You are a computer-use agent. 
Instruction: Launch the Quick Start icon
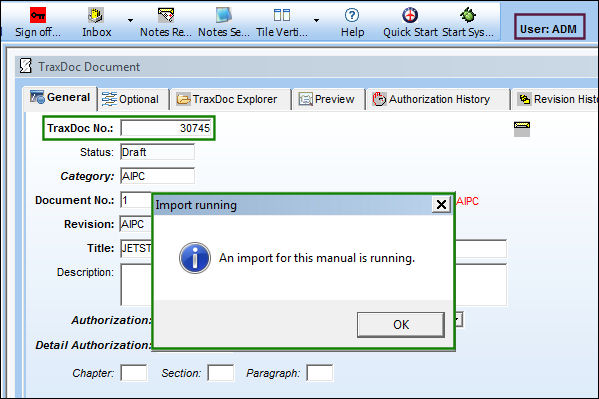coord(410,15)
